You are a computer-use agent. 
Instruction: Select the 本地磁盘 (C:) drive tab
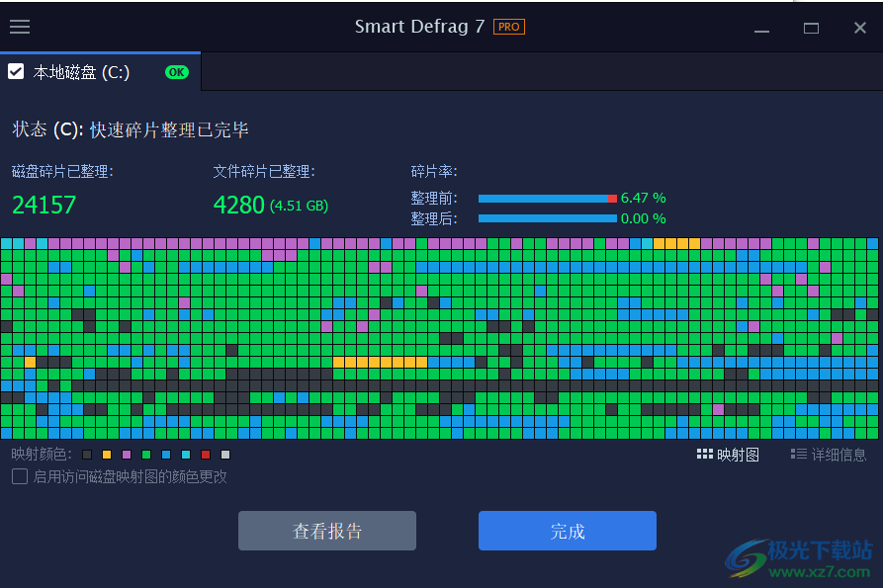click(x=100, y=71)
